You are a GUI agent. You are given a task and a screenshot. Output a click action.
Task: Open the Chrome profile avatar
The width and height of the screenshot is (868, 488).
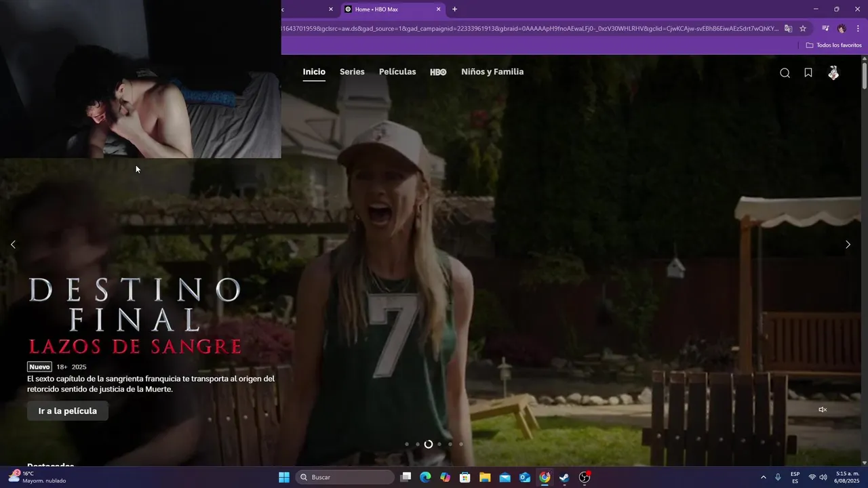(842, 28)
